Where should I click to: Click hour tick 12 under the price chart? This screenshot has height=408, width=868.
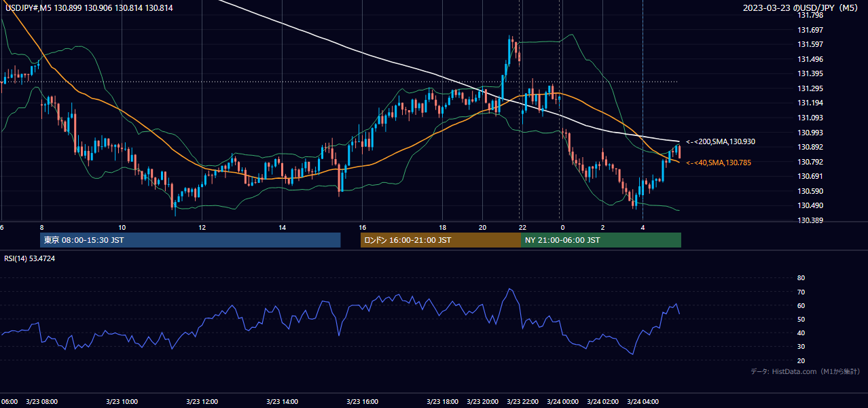coord(202,227)
